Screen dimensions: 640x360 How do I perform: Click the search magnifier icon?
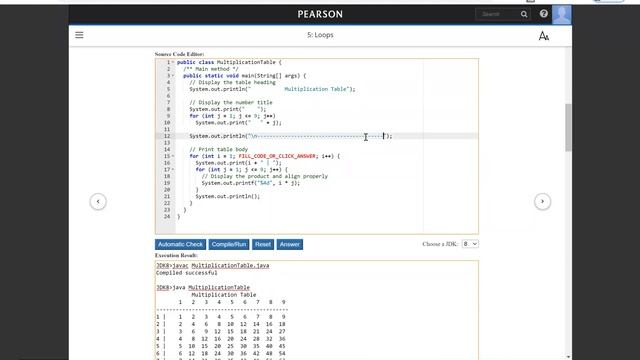[524, 14]
